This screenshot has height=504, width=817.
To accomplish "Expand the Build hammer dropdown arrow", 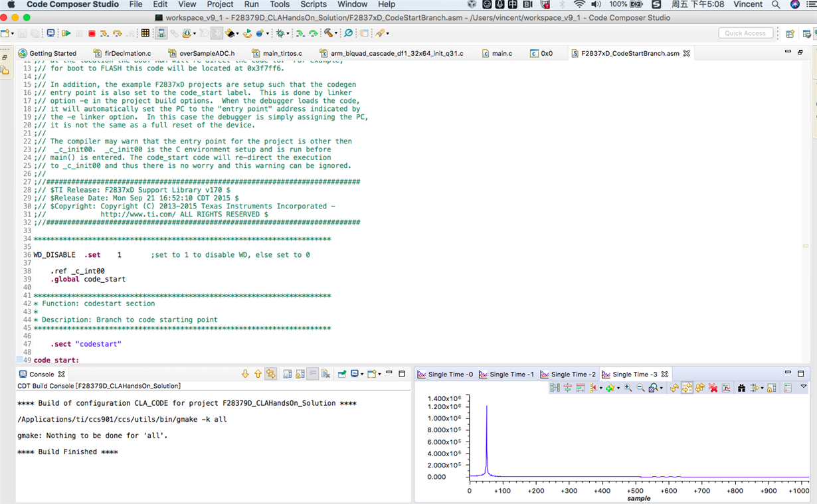I will pyautogui.click(x=336, y=34).
